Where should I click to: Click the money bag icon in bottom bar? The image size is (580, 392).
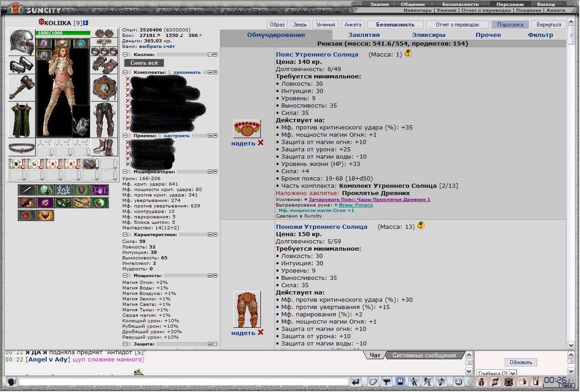(481, 382)
